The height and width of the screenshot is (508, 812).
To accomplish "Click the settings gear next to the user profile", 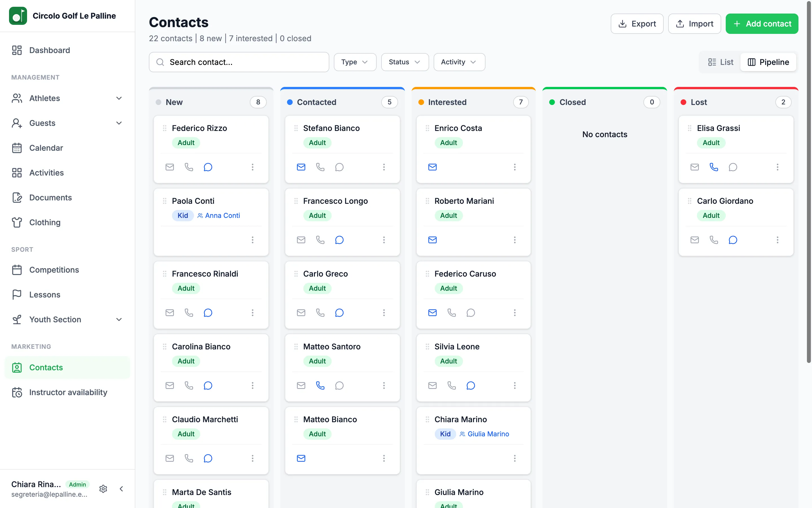I will tap(103, 489).
